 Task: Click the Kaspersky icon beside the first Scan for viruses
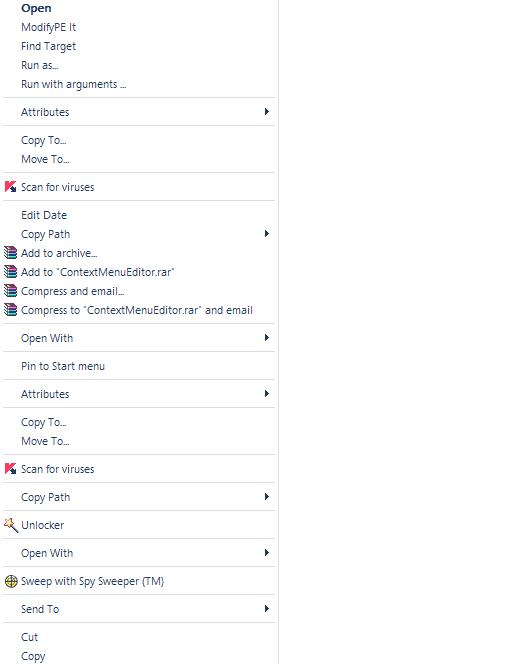11,187
